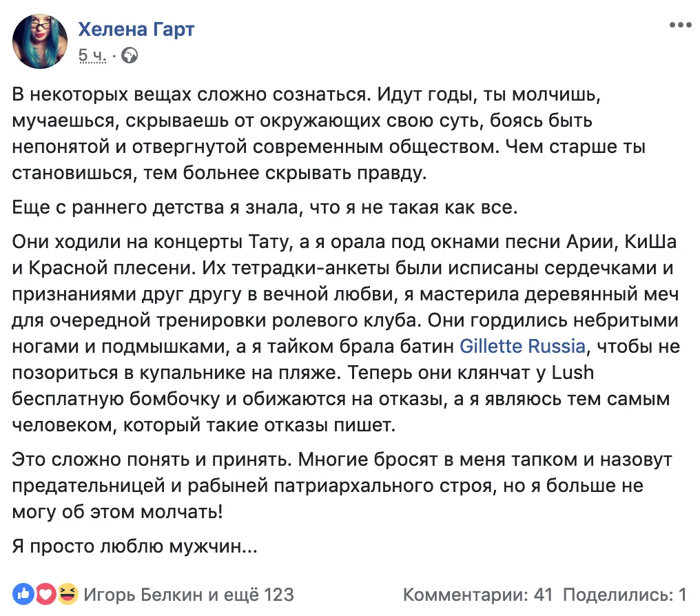Screen dimensions: 700x616
Task: Follow the Gillette Russia page link
Action: 522,346
